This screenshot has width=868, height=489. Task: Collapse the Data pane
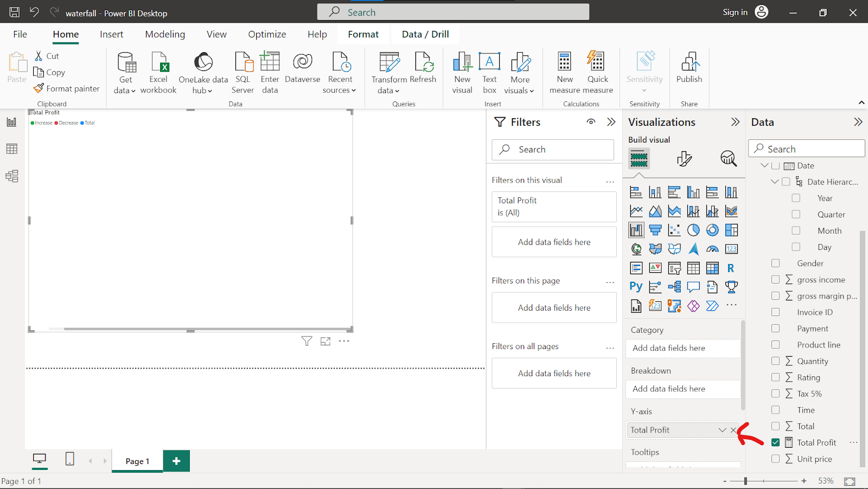858,122
